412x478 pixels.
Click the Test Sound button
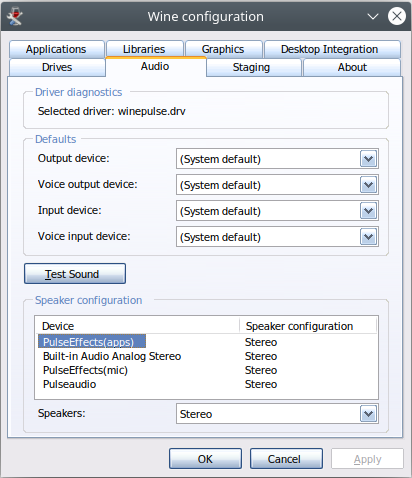[75, 274]
